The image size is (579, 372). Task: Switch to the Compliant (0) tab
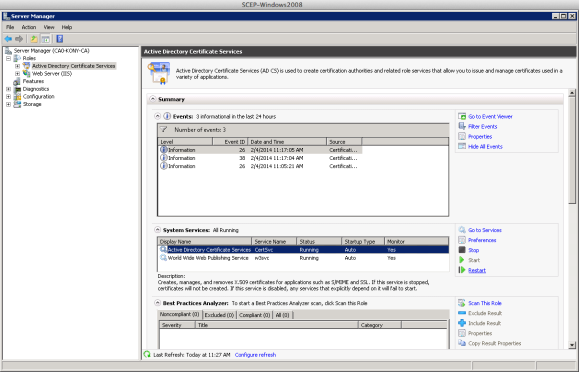254,315
